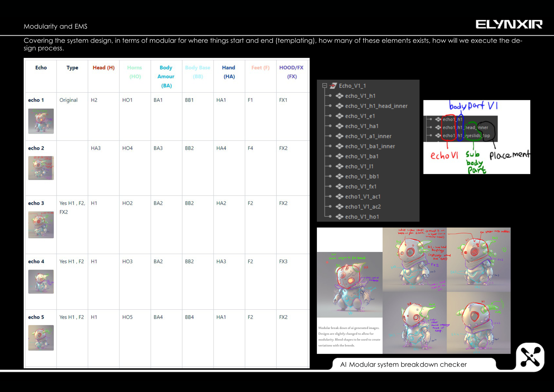Click the mesh icon beside echo_V1_h1
The height and width of the screenshot is (392, 554).
339,96
